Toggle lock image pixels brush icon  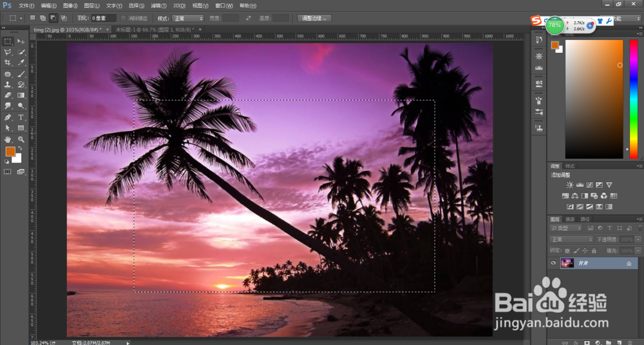coord(576,250)
